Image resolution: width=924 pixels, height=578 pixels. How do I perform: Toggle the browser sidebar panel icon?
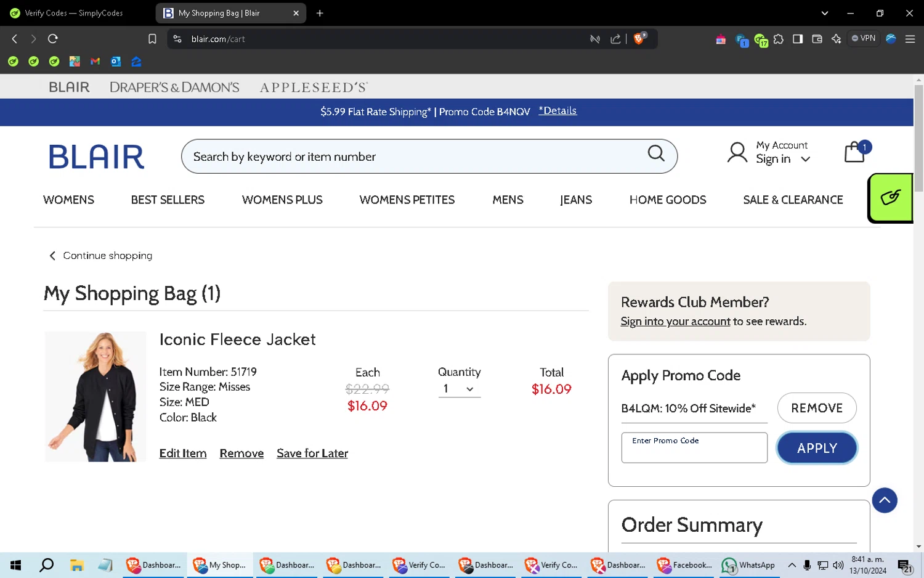click(x=798, y=39)
